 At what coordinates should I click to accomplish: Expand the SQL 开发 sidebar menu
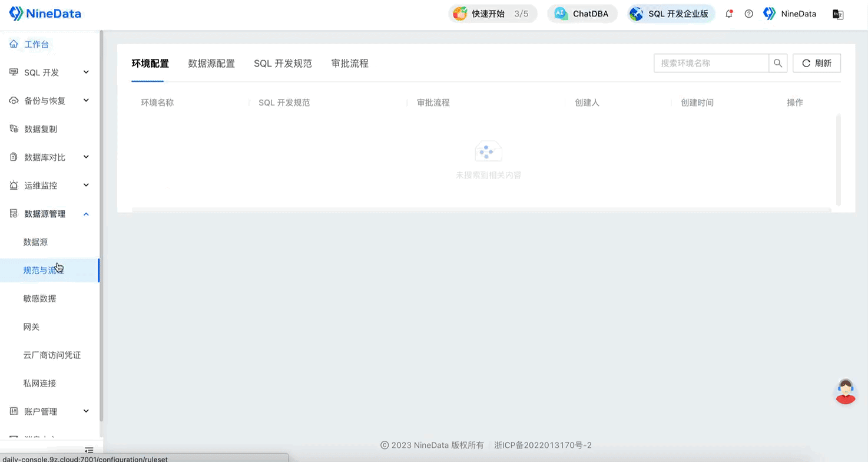tap(49, 72)
